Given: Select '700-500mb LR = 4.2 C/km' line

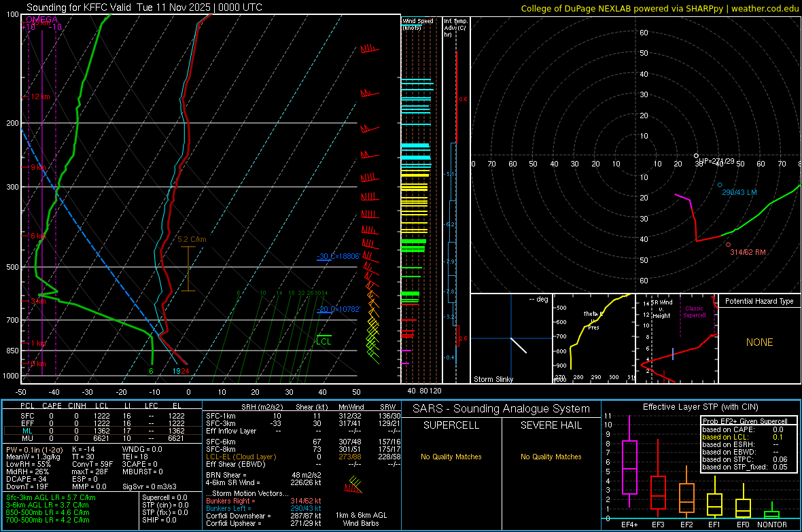Looking at the screenshot, I should pos(48,520).
